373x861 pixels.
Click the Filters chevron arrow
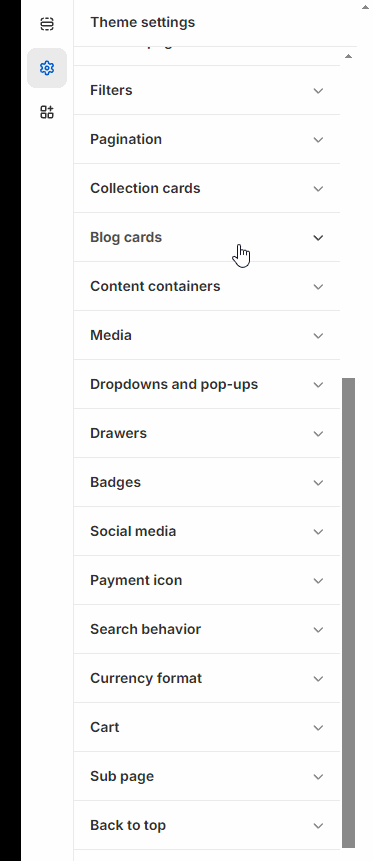(x=318, y=91)
